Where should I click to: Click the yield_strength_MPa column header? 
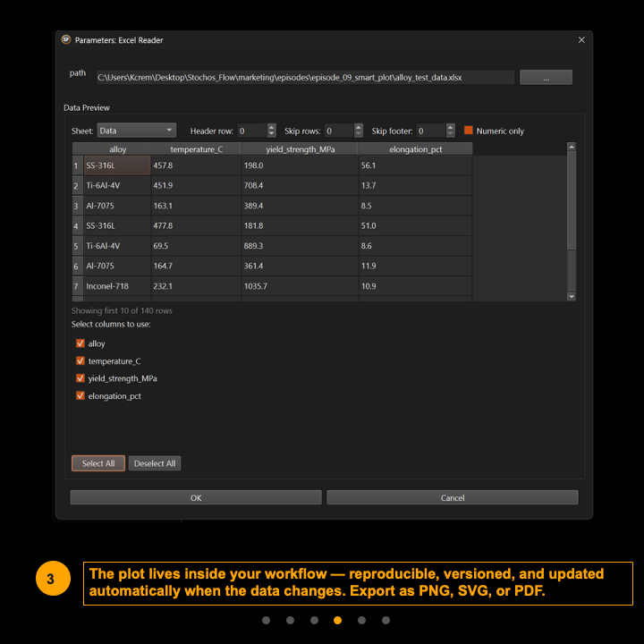tap(299, 149)
